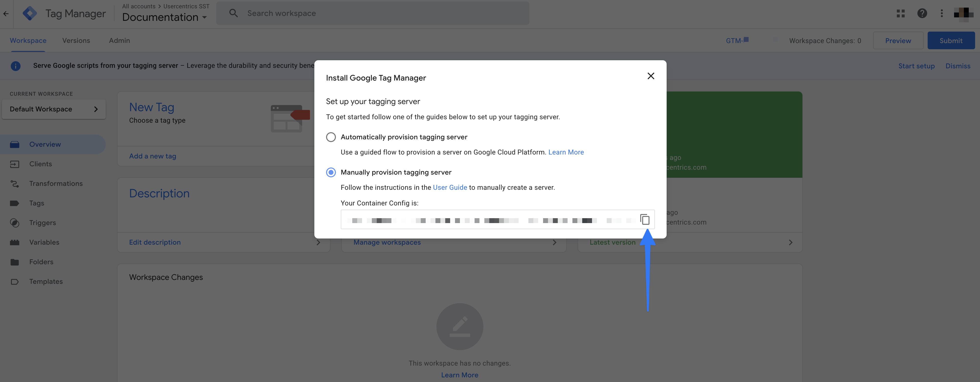
Task: Select Automatically provision tagging server
Action: pyautogui.click(x=331, y=137)
